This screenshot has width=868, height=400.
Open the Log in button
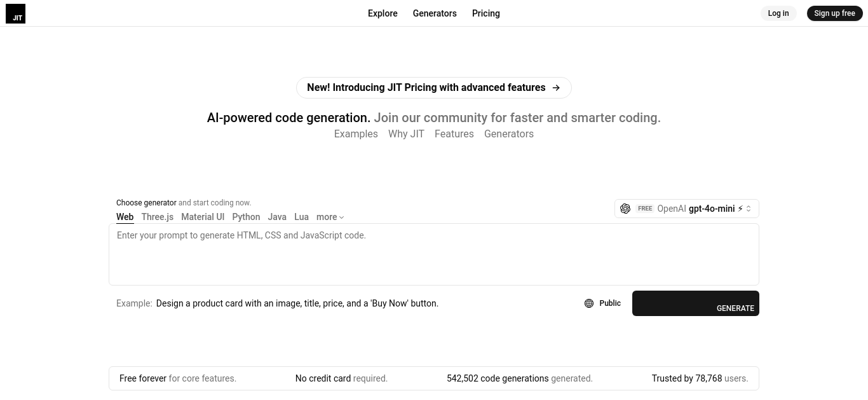click(x=778, y=13)
